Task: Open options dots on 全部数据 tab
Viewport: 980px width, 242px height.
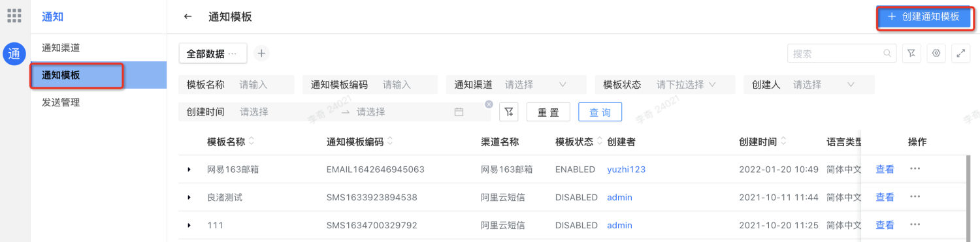Action: tap(232, 53)
